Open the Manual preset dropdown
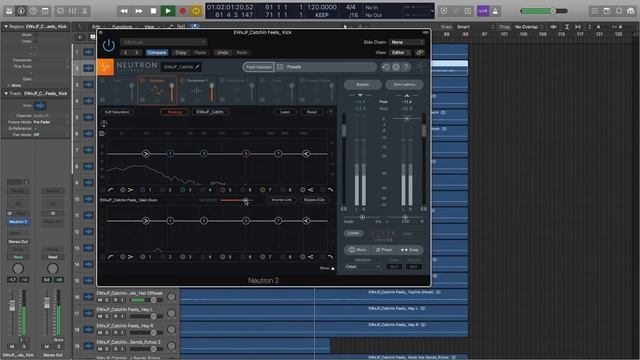This screenshot has height=360, width=640. [x=164, y=42]
